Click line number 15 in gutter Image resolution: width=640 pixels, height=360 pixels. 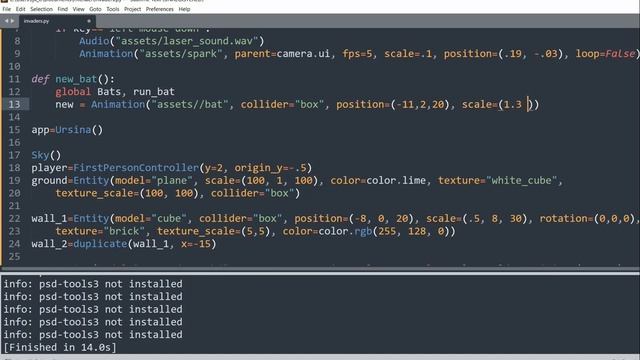14,130
